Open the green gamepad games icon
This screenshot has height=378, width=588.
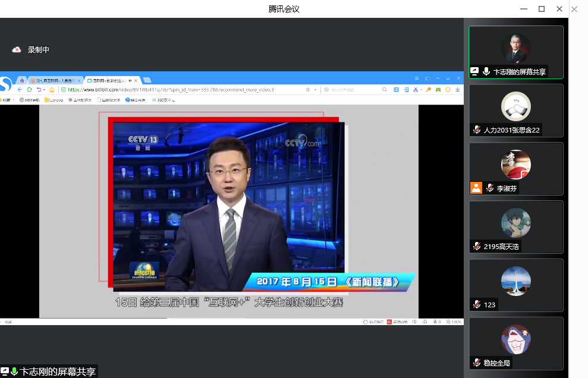click(438, 90)
